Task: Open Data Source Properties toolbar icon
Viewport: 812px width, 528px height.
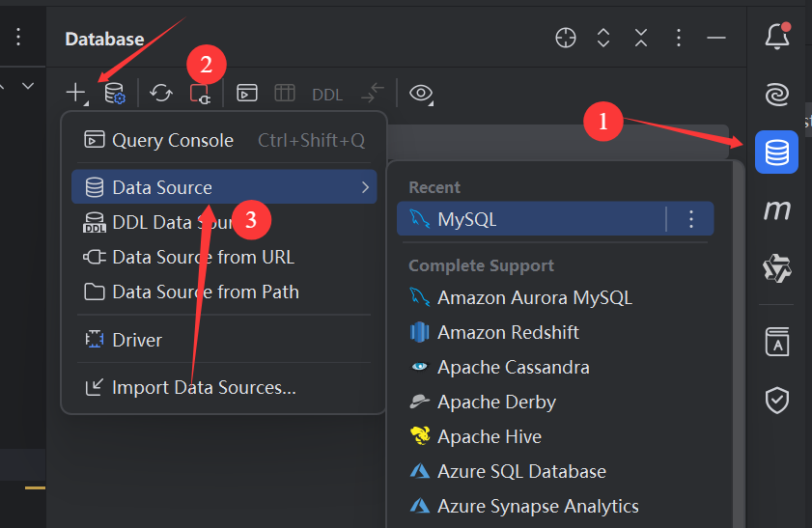Action: pyautogui.click(x=115, y=93)
